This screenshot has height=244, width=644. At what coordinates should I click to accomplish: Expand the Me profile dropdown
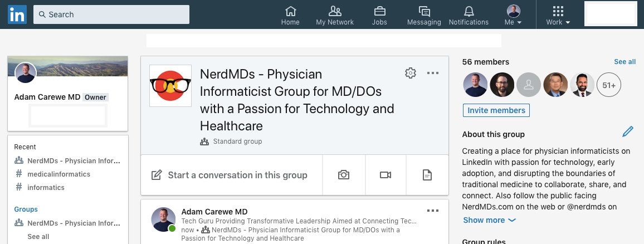click(513, 16)
